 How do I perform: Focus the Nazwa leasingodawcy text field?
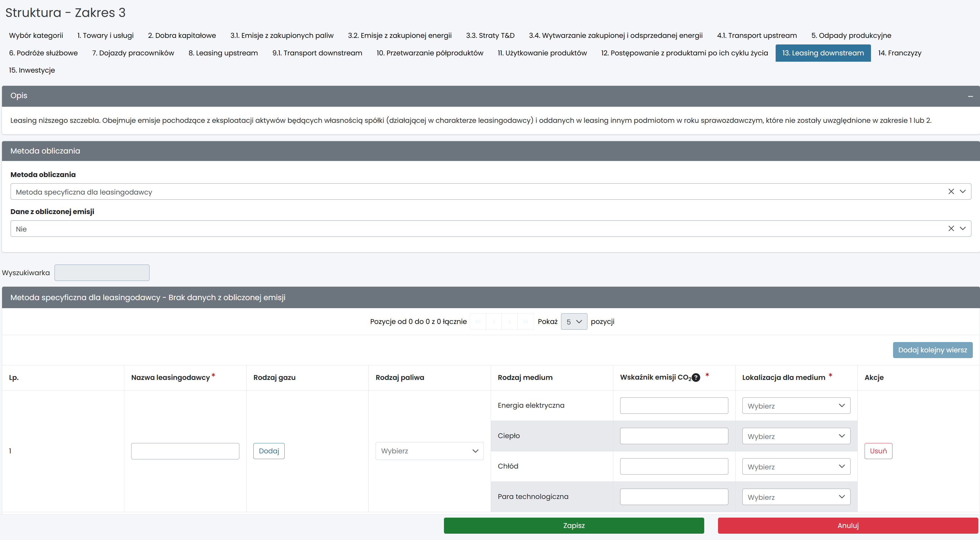(185, 451)
